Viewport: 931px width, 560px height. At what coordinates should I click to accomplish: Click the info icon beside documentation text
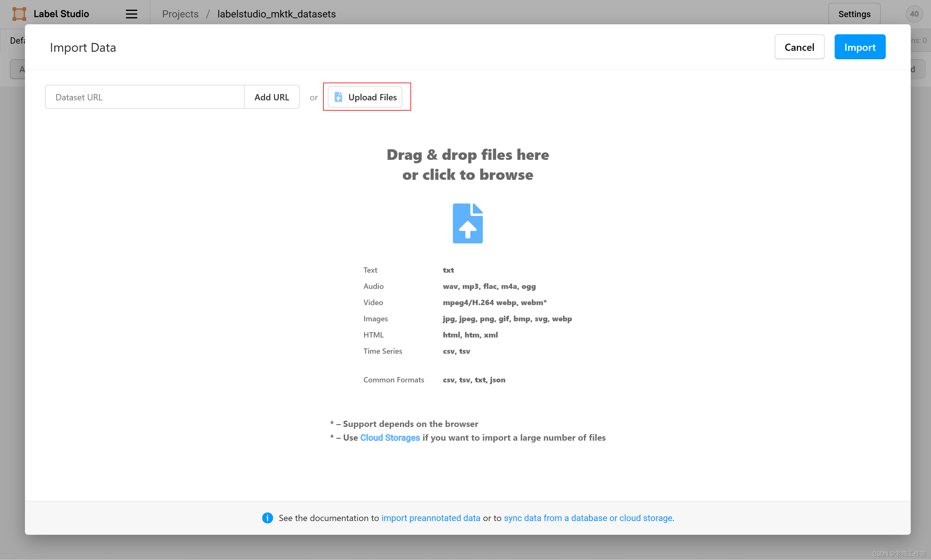267,518
